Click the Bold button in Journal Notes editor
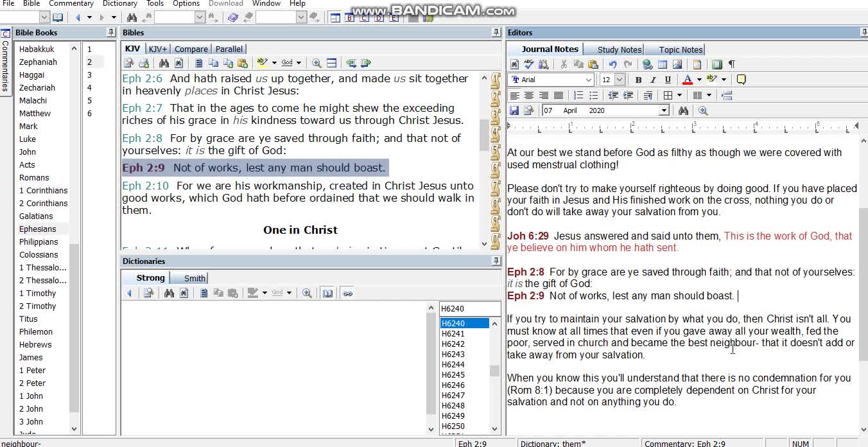The width and height of the screenshot is (868, 447). [x=638, y=80]
